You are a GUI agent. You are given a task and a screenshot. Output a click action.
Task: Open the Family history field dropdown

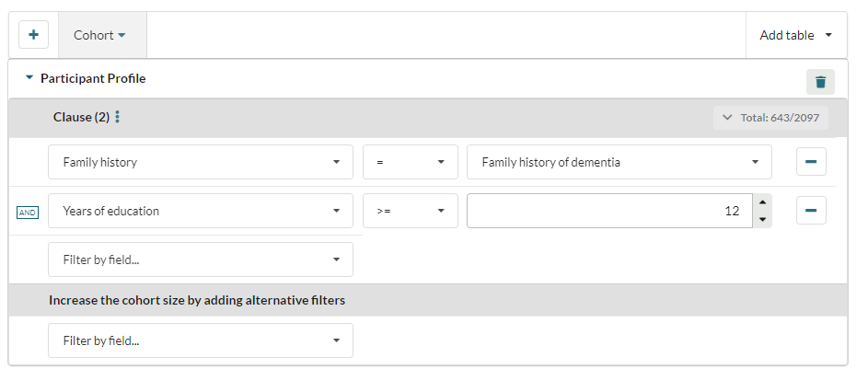[200, 162]
